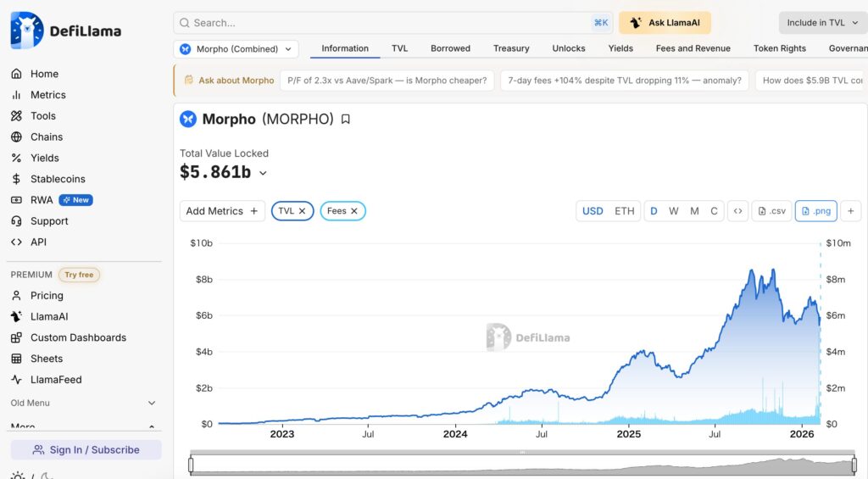Screen dimensions: 868x479
Task: Download chart data as .csv
Action: coord(771,211)
